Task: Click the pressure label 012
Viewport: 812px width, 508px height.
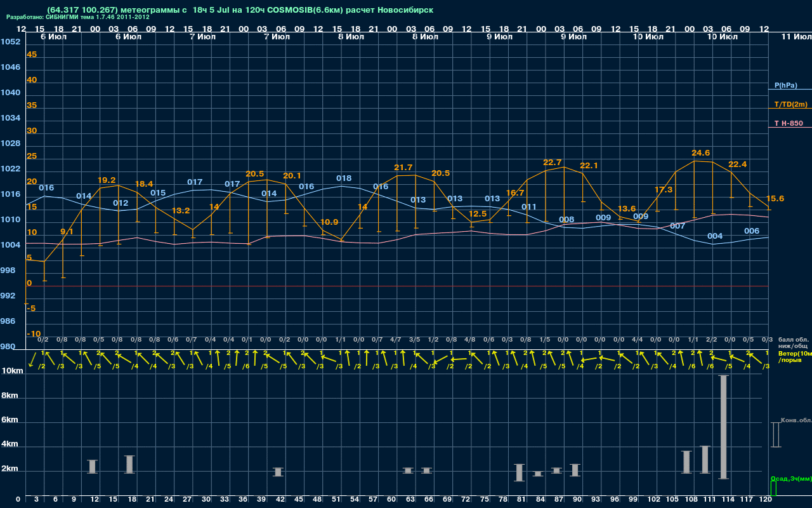Action: (x=121, y=203)
